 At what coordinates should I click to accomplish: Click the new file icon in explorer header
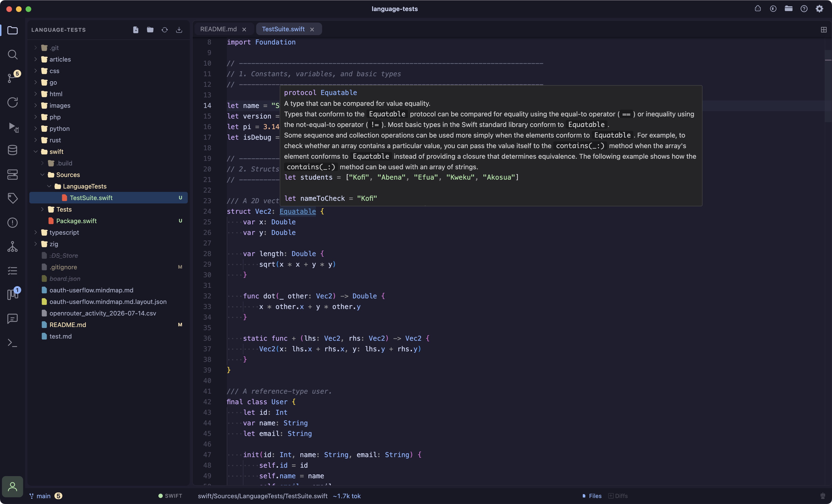(x=136, y=30)
